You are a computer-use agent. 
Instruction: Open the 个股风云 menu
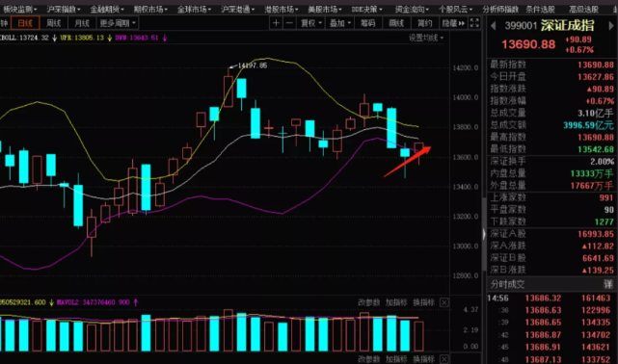tap(455, 9)
